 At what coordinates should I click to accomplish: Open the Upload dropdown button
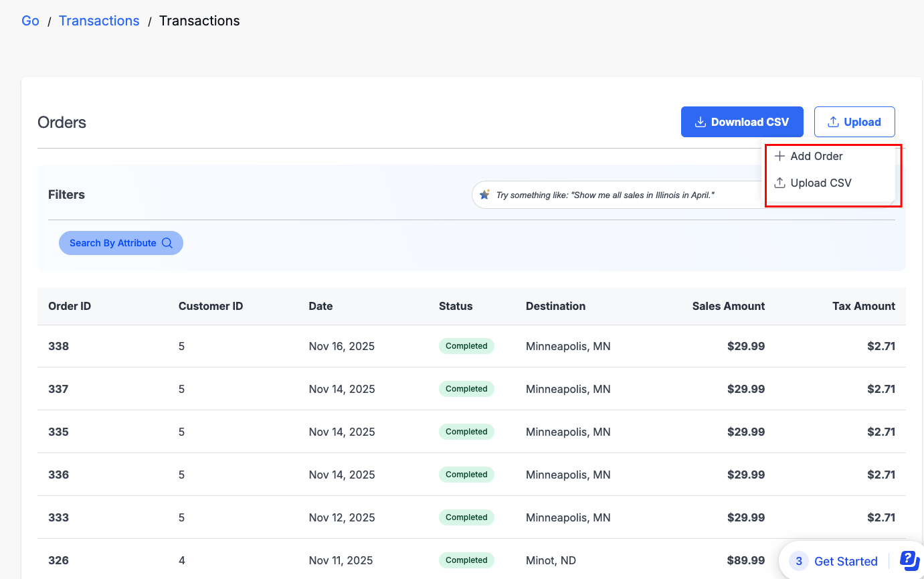pyautogui.click(x=854, y=122)
